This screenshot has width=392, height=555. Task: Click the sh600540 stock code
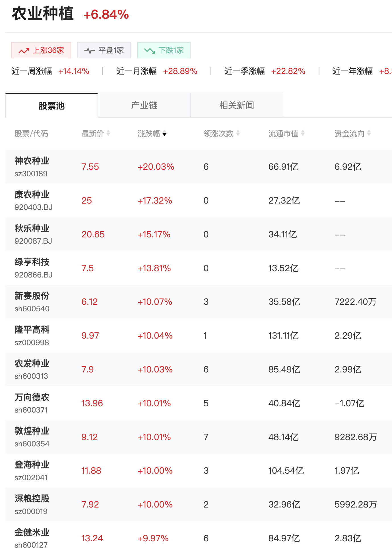point(32,309)
